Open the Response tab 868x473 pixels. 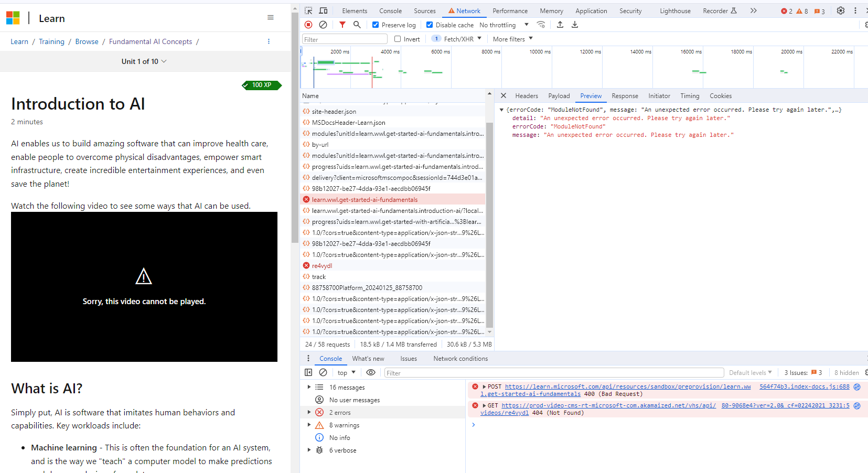(625, 96)
